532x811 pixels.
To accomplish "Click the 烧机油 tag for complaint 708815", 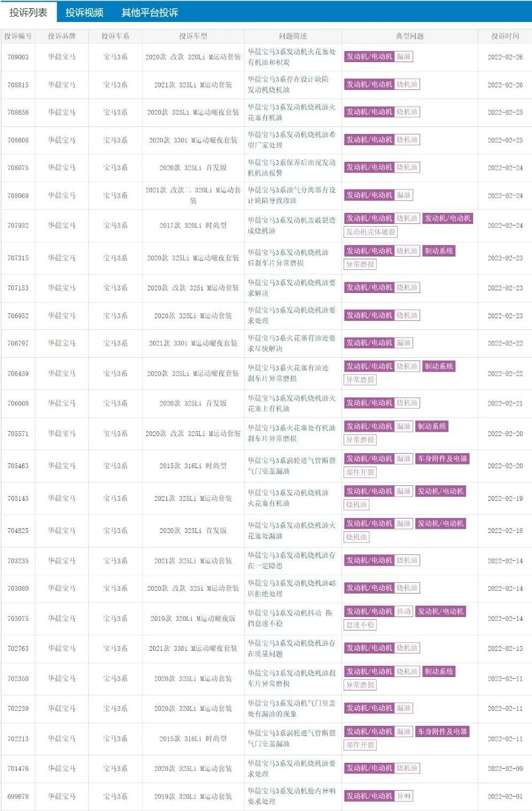I will (x=407, y=84).
